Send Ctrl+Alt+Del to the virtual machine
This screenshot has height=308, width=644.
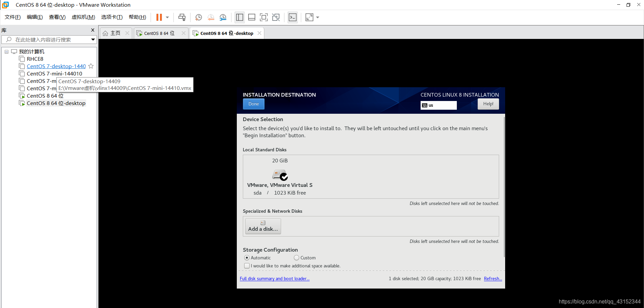point(182,17)
